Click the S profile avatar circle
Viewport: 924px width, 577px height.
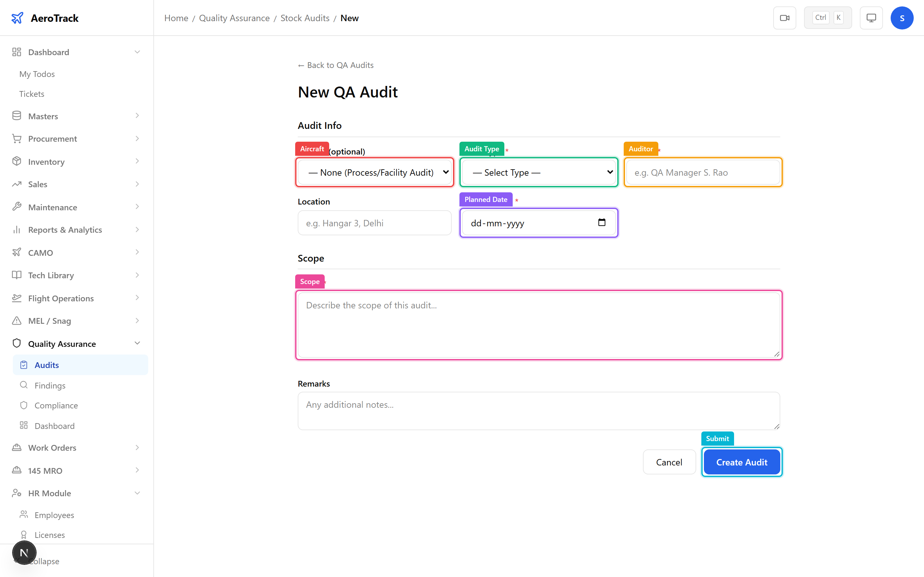[902, 18]
